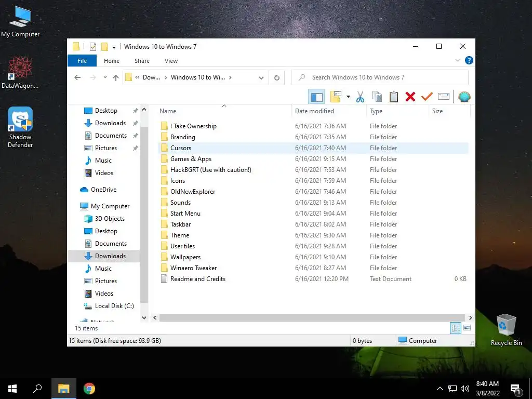This screenshot has height=399, width=532.
Task: Expand the folder options dropdown arrow
Action: (348, 97)
